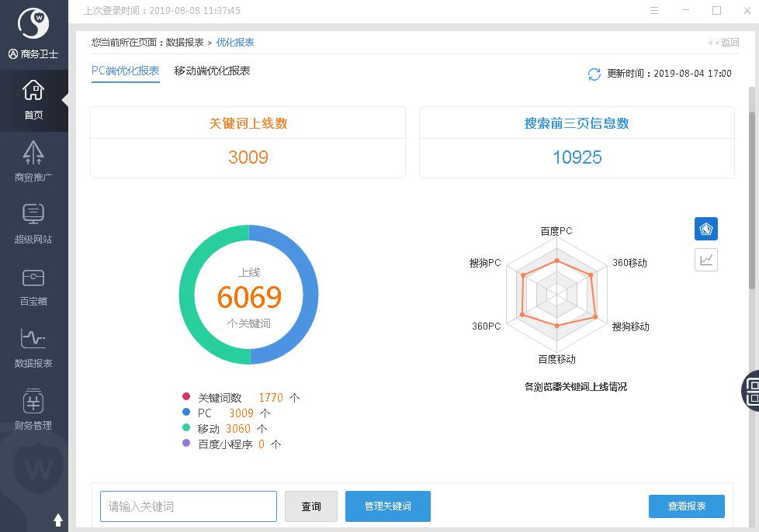This screenshot has height=532, width=759.
Task: Open the 首页 home icon in sidebar
Action: point(33,92)
